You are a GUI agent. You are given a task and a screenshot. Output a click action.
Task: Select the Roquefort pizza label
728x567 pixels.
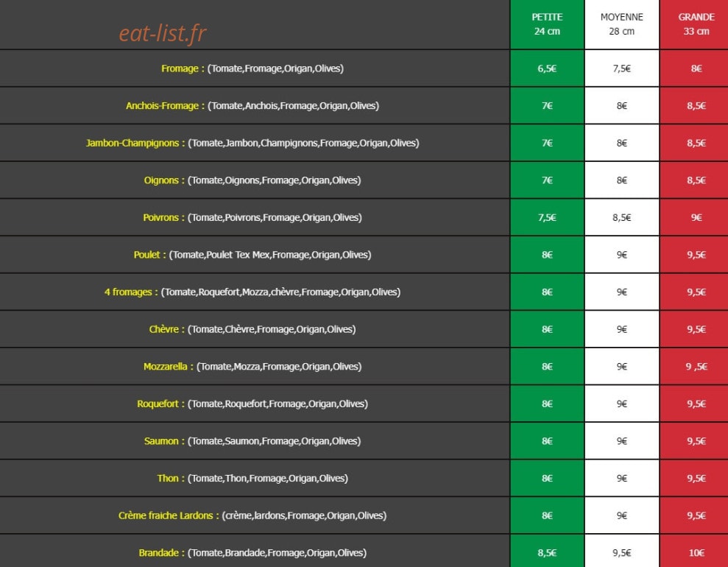tap(158, 404)
